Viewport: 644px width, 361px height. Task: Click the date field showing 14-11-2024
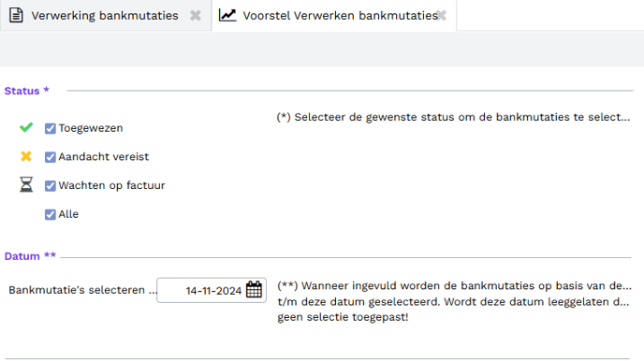point(212,291)
